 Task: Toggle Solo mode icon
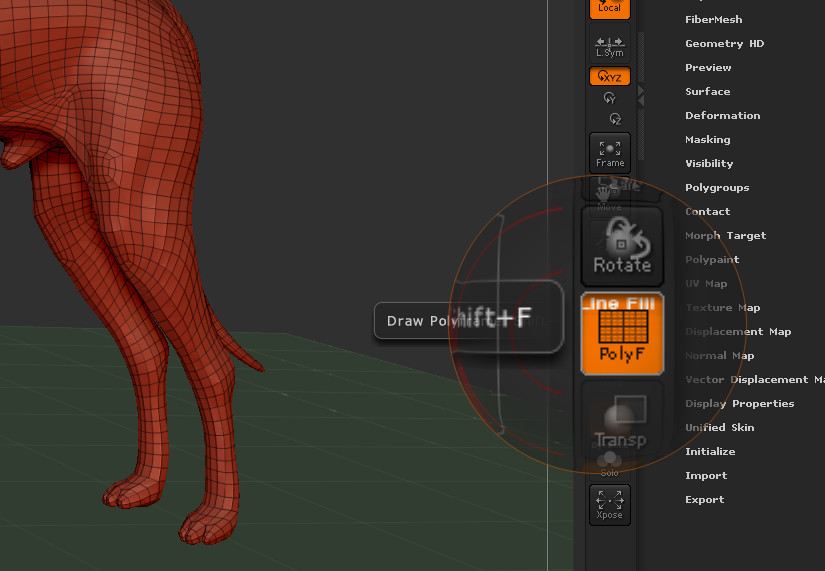pyautogui.click(x=609, y=463)
